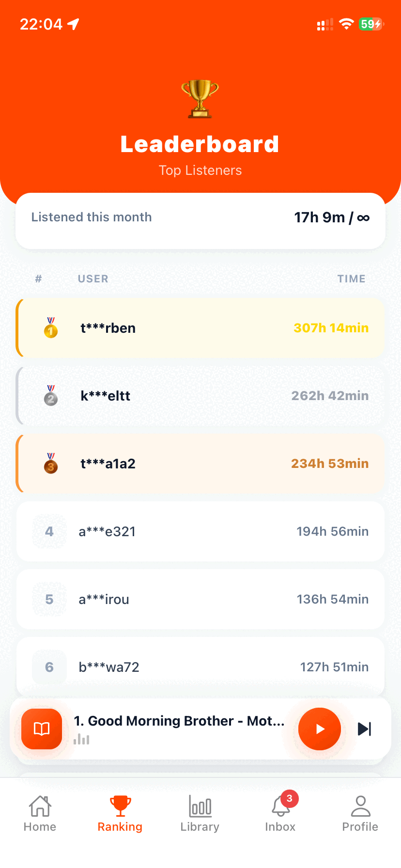
Task: Open the Listened this month card
Action: (x=200, y=221)
